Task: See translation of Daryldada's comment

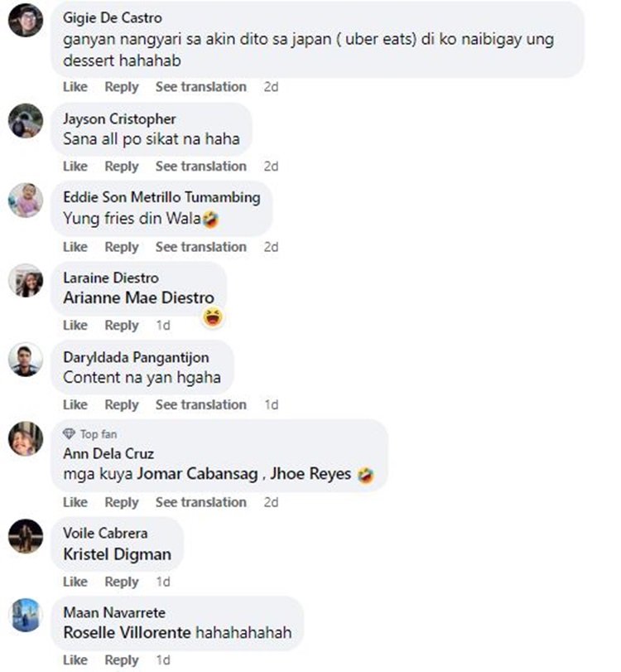Action: (x=201, y=404)
